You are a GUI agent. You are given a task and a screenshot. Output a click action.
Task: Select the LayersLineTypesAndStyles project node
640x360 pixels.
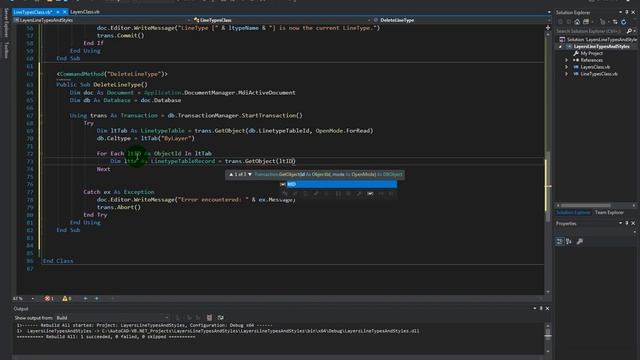pyautogui.click(x=598, y=47)
